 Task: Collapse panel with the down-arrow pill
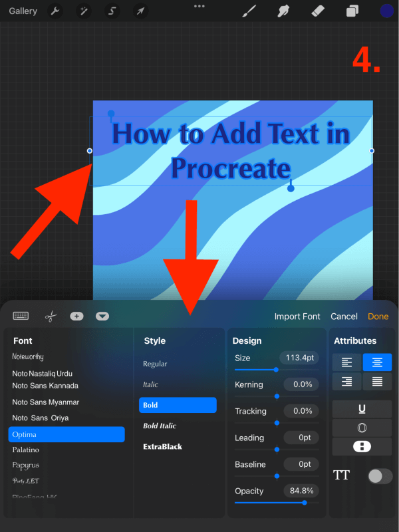pyautogui.click(x=102, y=317)
